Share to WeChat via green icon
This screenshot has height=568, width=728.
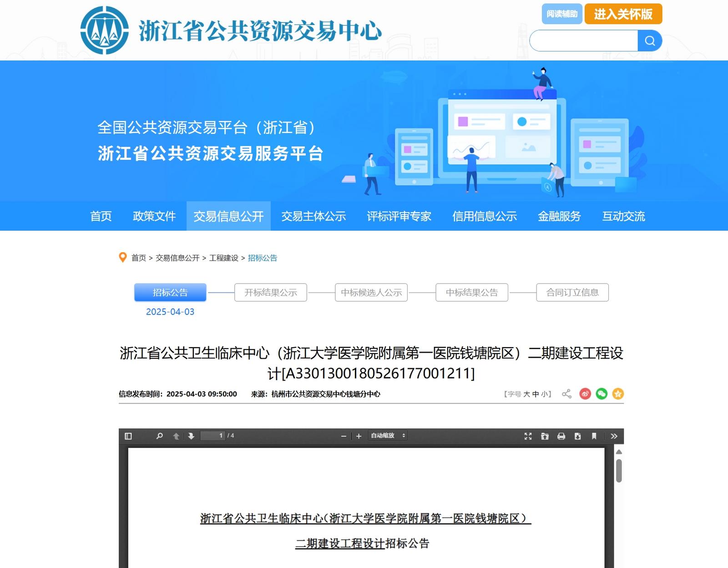coord(602,394)
